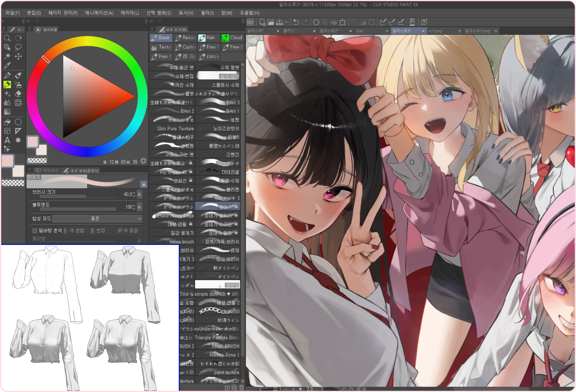Select the Rotate canvas tool
576x392 pixels.
(18, 38)
